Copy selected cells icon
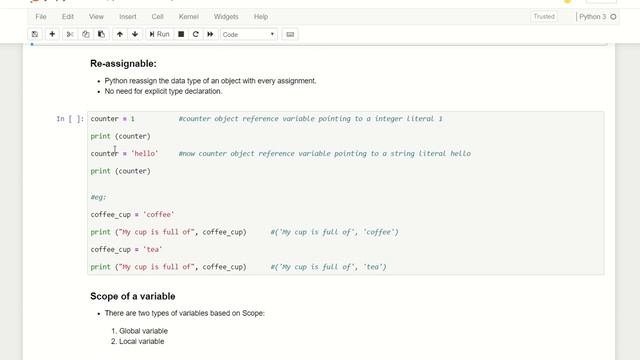Image resolution: width=640 pixels, height=360 pixels. 86,34
